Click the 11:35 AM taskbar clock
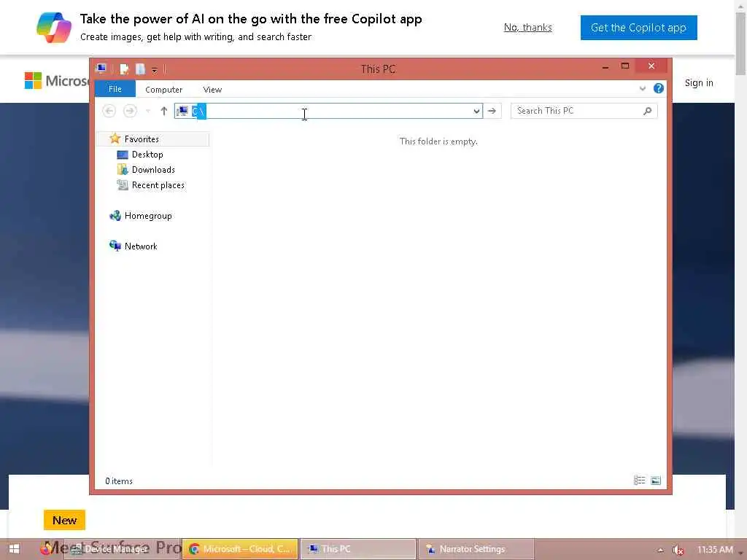 pos(715,550)
